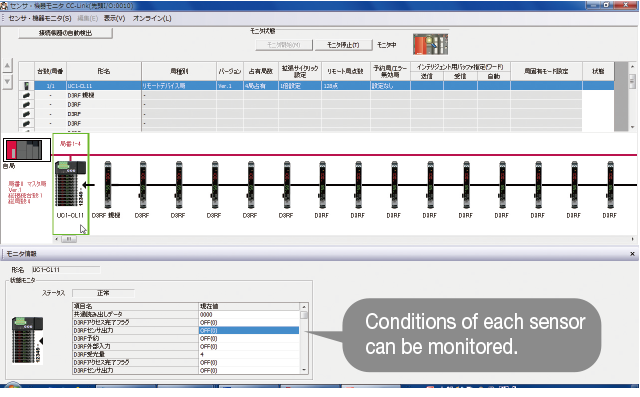This screenshot has width=640, height=397.
Task: Click the 1倍設定 cell in the selected row
Action: [300, 86]
